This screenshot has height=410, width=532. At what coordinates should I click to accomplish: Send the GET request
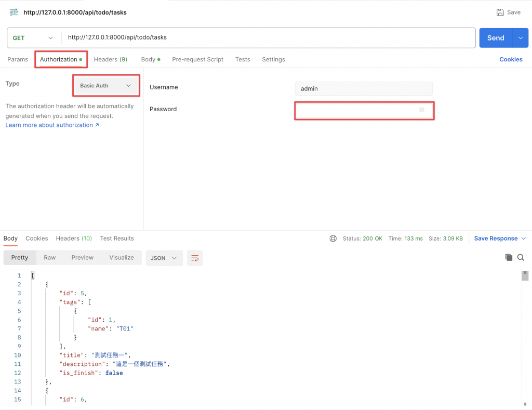496,38
